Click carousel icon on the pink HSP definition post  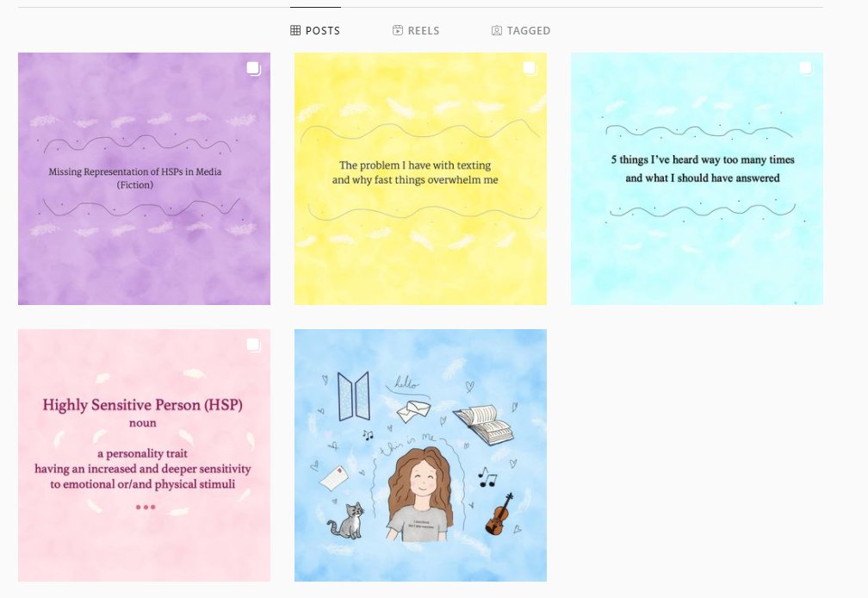(253, 345)
